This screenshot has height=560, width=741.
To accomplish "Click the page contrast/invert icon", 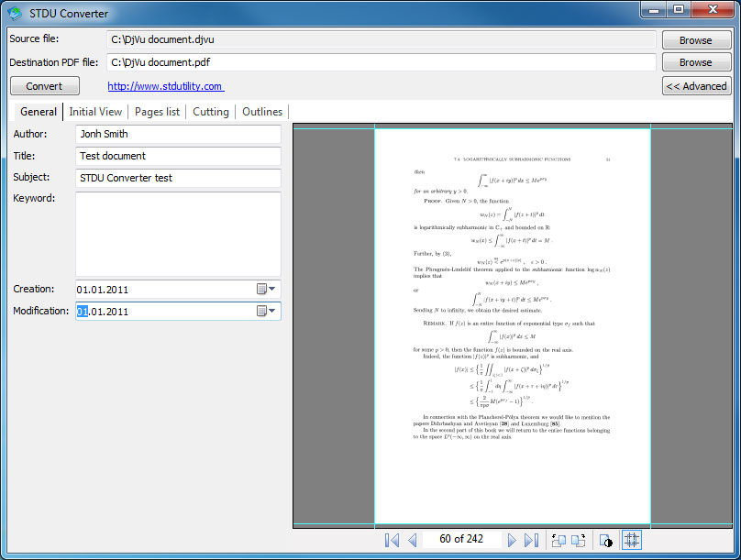I will click(x=605, y=540).
